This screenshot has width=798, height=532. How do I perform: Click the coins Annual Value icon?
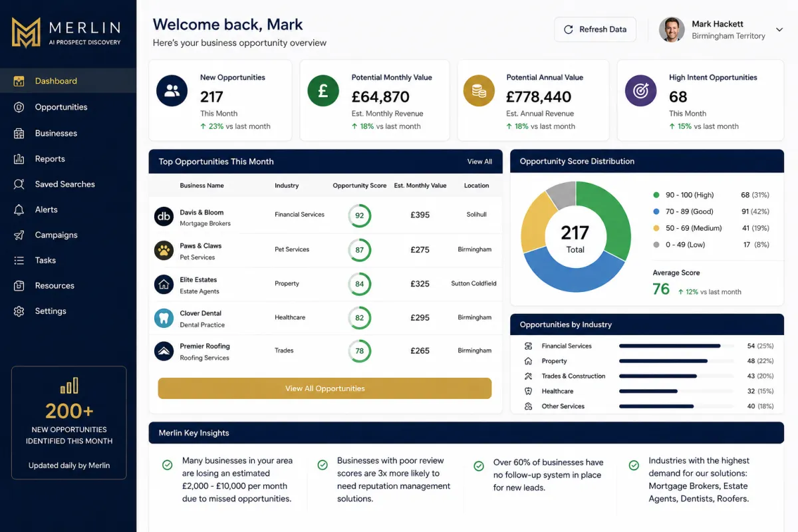(479, 91)
